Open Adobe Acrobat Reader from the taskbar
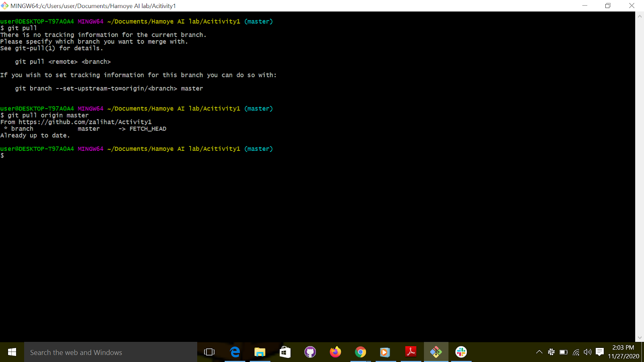The height and width of the screenshot is (362, 644). [411, 352]
